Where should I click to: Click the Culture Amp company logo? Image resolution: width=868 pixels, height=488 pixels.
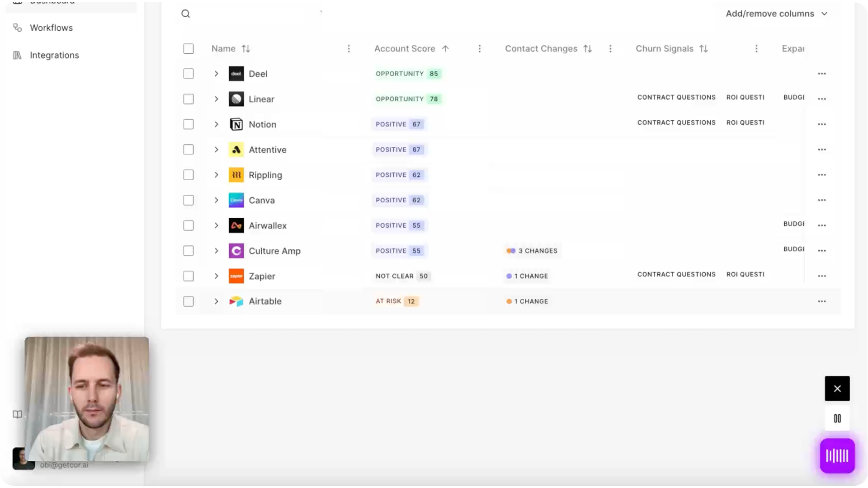click(236, 251)
